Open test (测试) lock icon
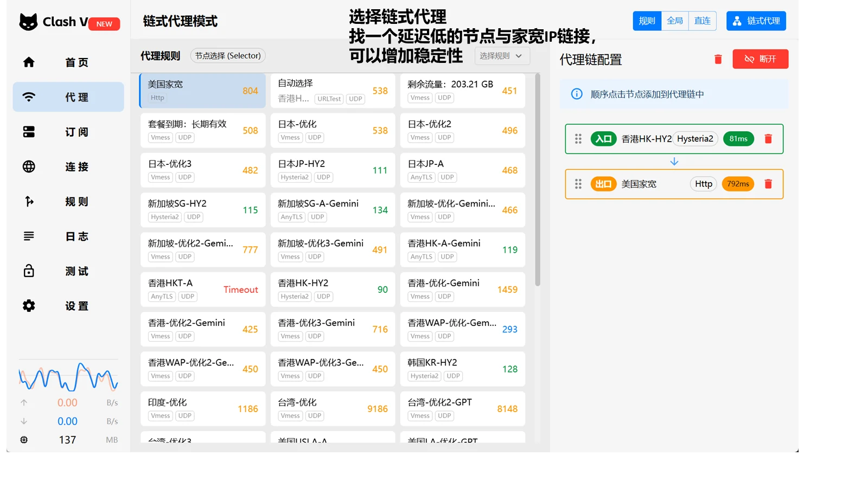Viewport: 868px width, 488px height. [x=29, y=271]
